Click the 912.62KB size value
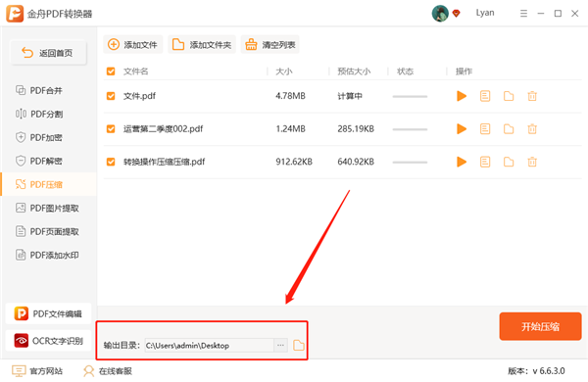 (x=294, y=162)
